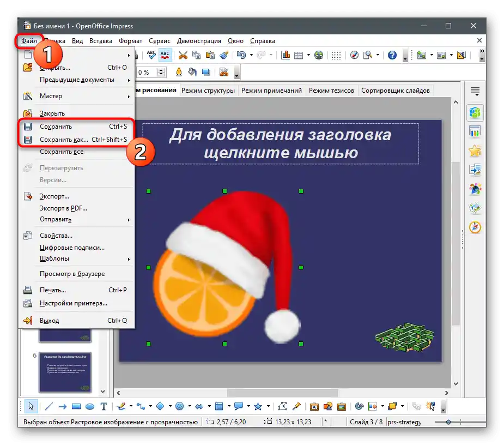Select the Ellipse drawing tool
504x445 pixels.
(x=90, y=406)
